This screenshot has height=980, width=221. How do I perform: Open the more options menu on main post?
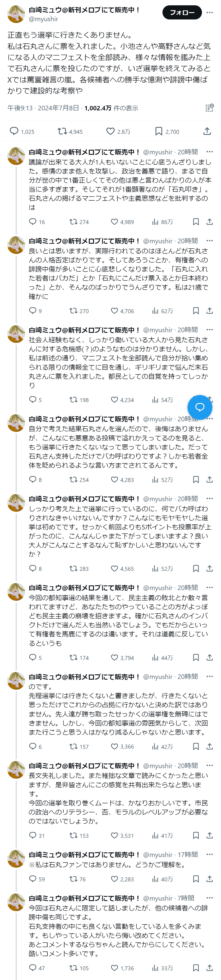pyautogui.click(x=209, y=13)
